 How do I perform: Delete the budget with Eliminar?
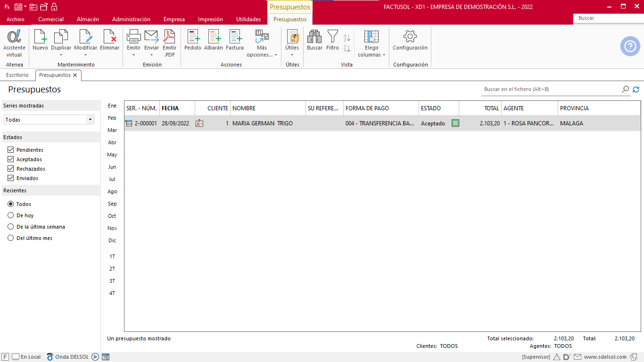point(110,41)
